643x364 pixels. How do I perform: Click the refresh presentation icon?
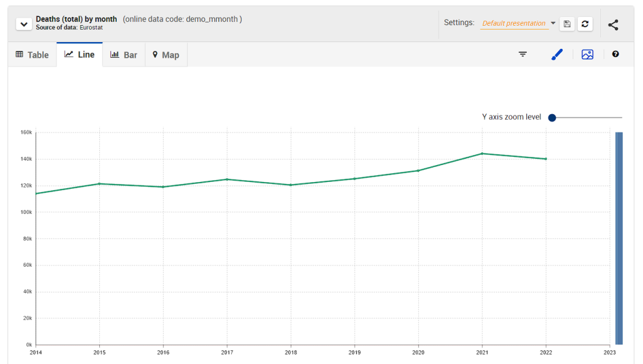[585, 24]
